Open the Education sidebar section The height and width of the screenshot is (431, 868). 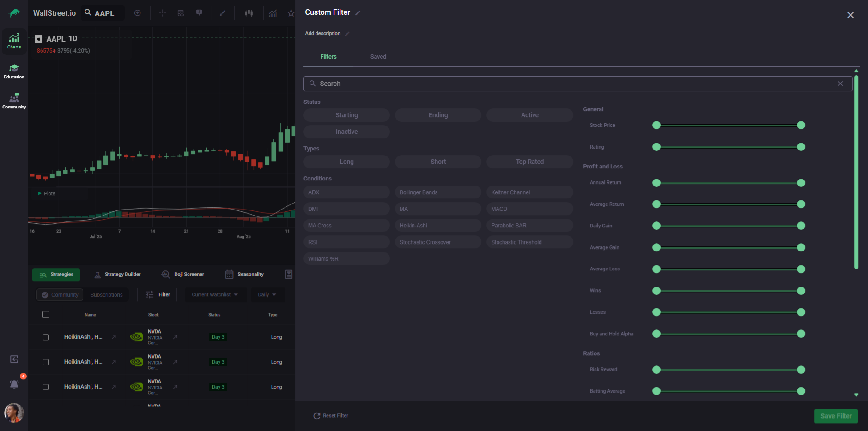[x=14, y=71]
